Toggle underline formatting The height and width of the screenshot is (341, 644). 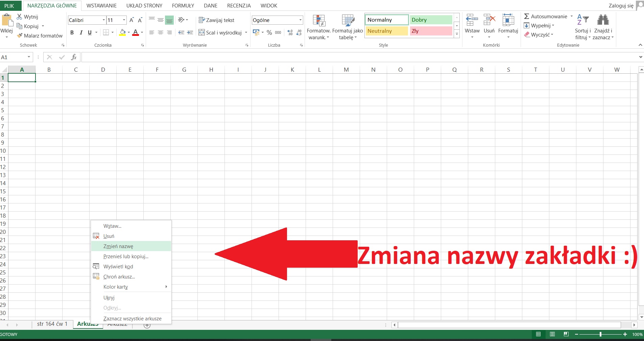tap(90, 32)
